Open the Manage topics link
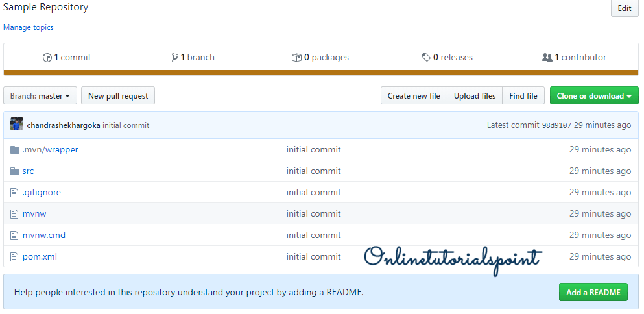Image resolution: width=644 pixels, height=314 pixels. click(29, 27)
